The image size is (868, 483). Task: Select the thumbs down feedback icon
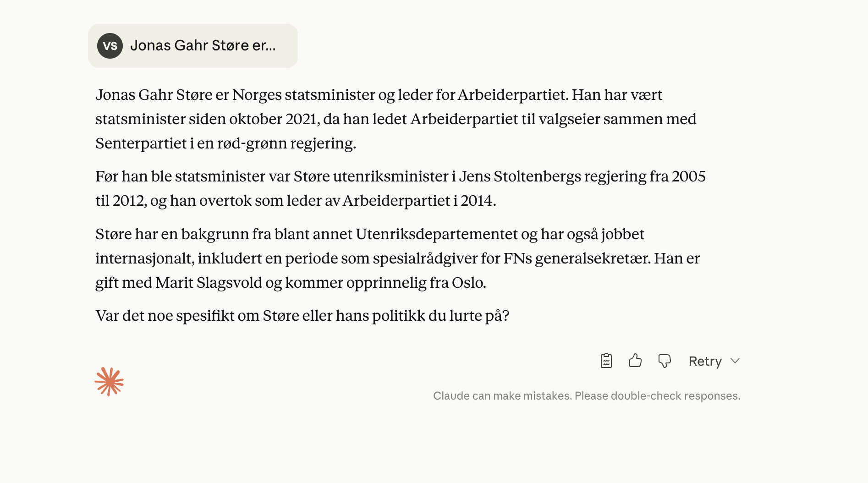pyautogui.click(x=665, y=361)
